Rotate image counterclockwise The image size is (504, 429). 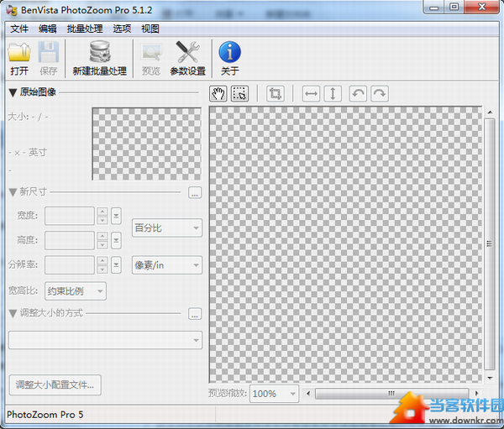click(358, 94)
